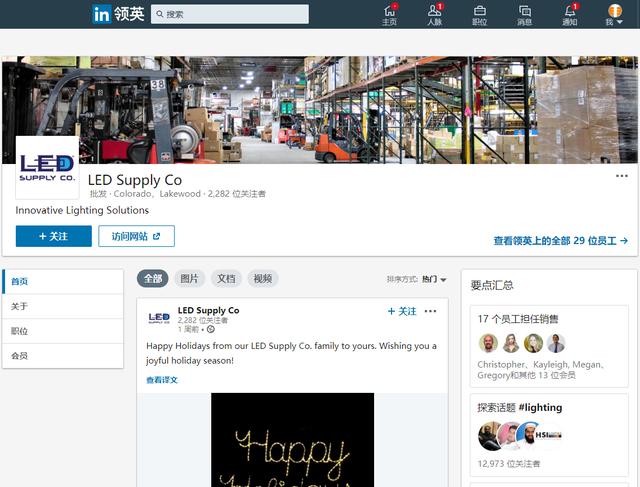This screenshot has width=640, height=487.
Task: Open the Me (我) profile dropdown
Action: click(x=614, y=14)
